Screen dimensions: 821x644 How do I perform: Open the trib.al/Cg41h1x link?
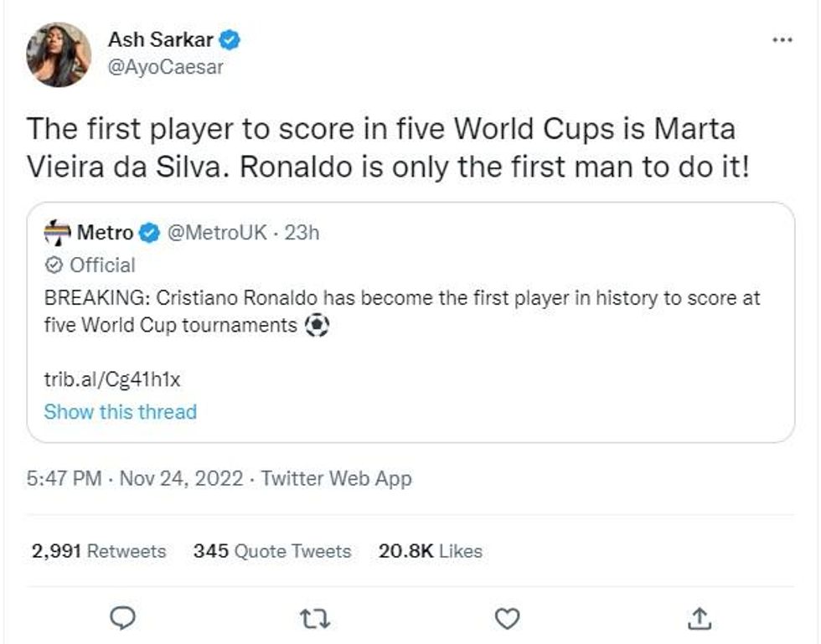[112, 379]
